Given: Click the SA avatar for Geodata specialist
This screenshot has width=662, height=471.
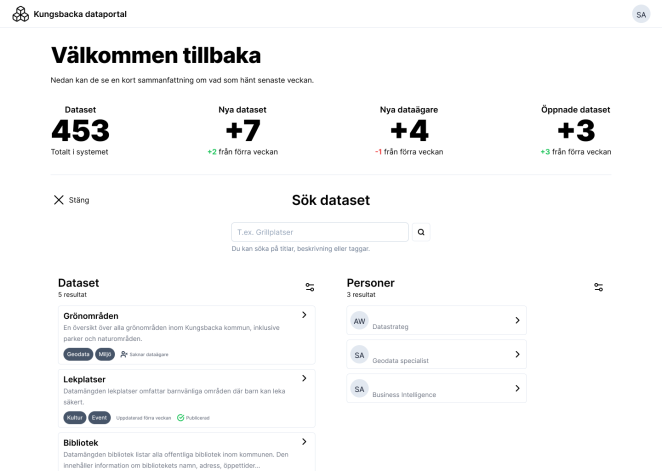Looking at the screenshot, I should click(359, 354).
